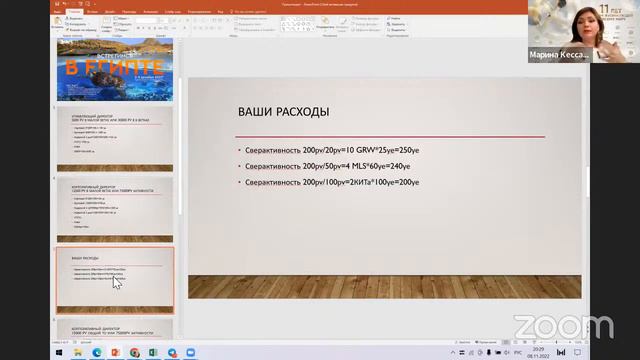Open the font name combo box
Screen dimensions: 640x360
click(x=147, y=20)
